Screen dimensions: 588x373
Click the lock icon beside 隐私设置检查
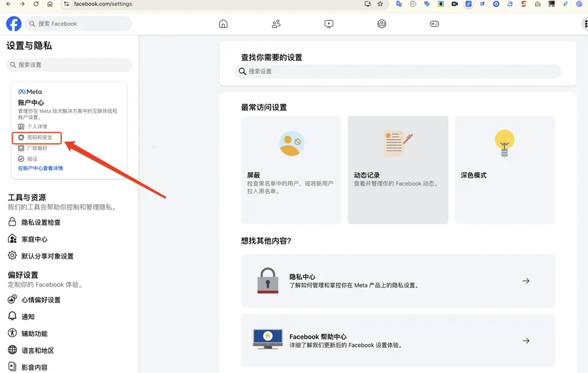pos(12,222)
